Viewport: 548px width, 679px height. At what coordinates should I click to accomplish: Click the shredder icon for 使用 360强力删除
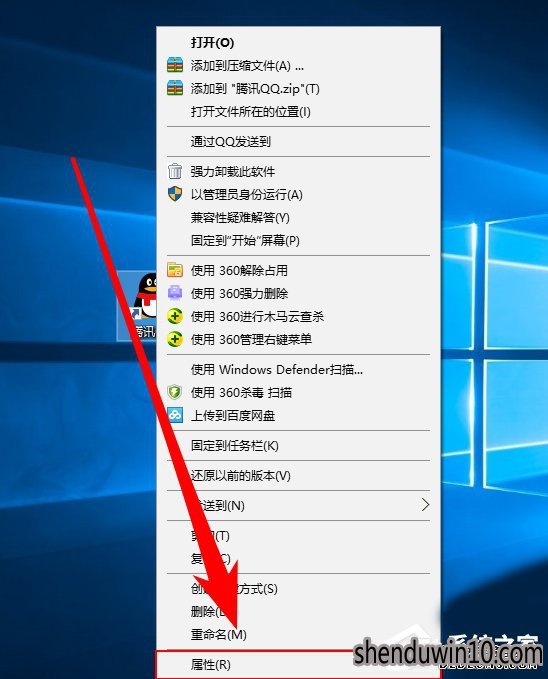coord(175,293)
